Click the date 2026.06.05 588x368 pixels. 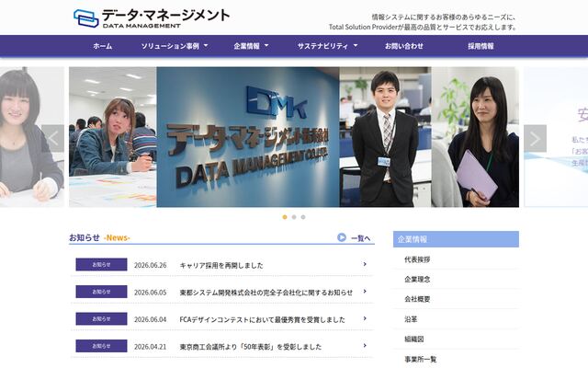click(150, 293)
